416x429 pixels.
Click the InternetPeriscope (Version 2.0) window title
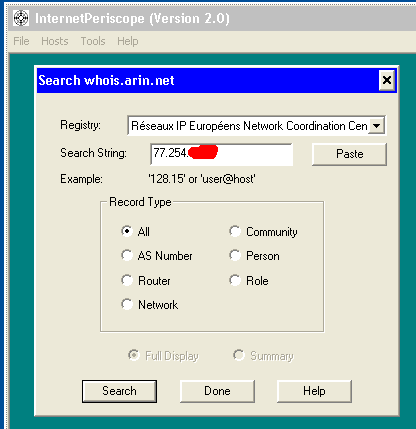[x=132, y=18]
